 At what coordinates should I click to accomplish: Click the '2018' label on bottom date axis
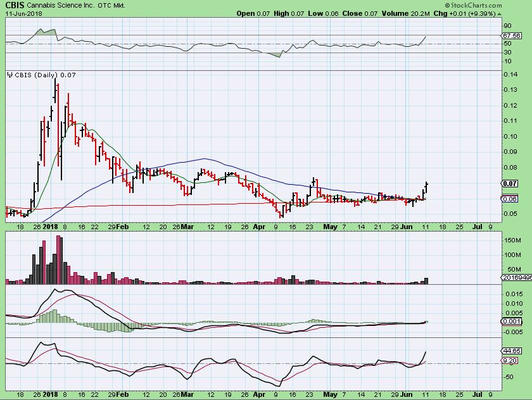coord(51,394)
